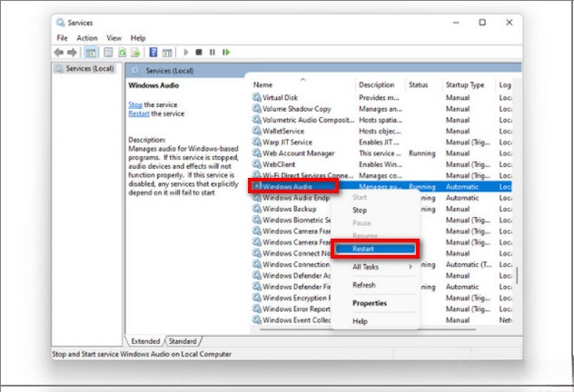This screenshot has width=574, height=392.
Task: Click gear icon of Windows Event Collector row
Action: [x=257, y=320]
